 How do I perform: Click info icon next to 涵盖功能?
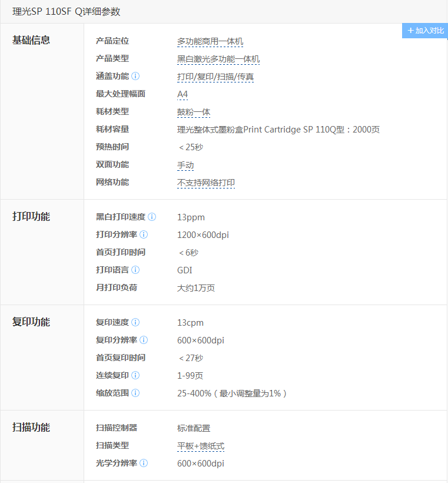pos(135,77)
